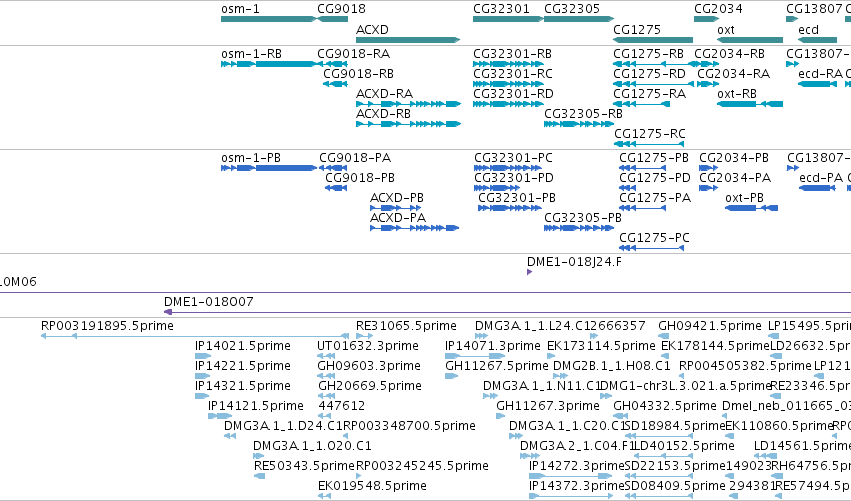Select EST RE50343.5prime
Screen dimensions: 851x501
click(x=260, y=477)
